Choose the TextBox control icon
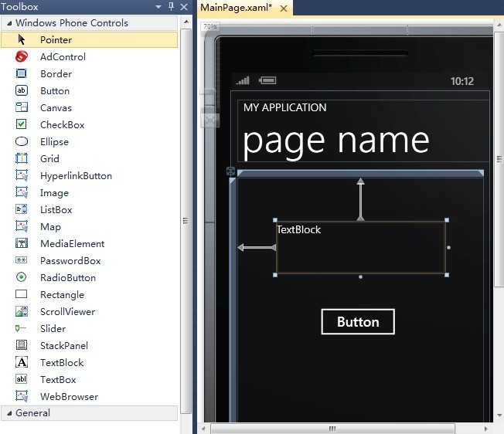504x434 pixels. (x=21, y=379)
